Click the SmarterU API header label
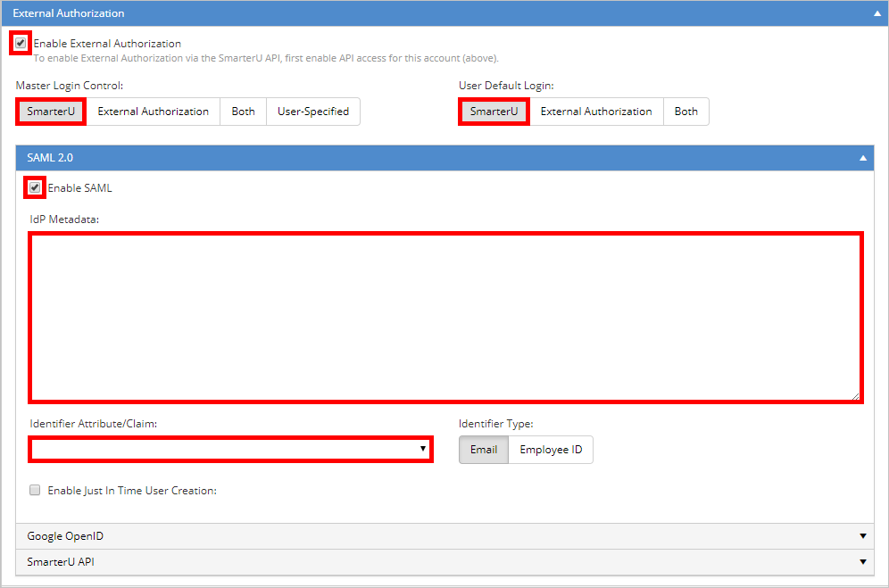Viewport: 889px width, 588px height. coord(61,562)
